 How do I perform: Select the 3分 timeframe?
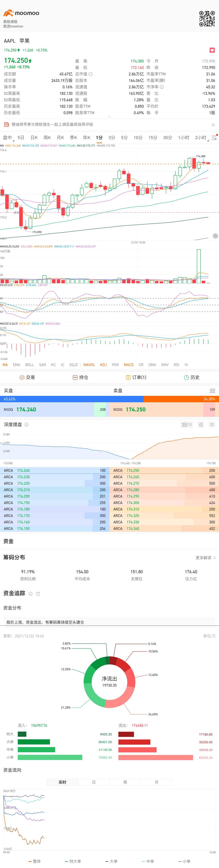click(112, 138)
